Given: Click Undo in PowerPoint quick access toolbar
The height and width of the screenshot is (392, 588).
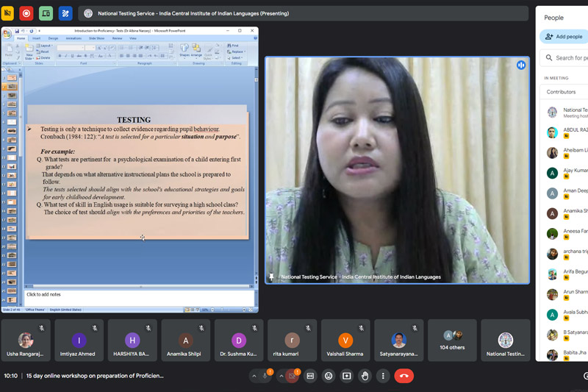Looking at the screenshot, I should pyautogui.click(x=23, y=31).
